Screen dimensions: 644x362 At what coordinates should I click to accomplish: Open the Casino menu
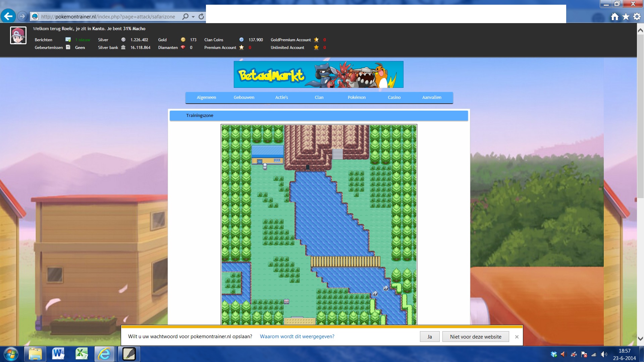pos(394,98)
